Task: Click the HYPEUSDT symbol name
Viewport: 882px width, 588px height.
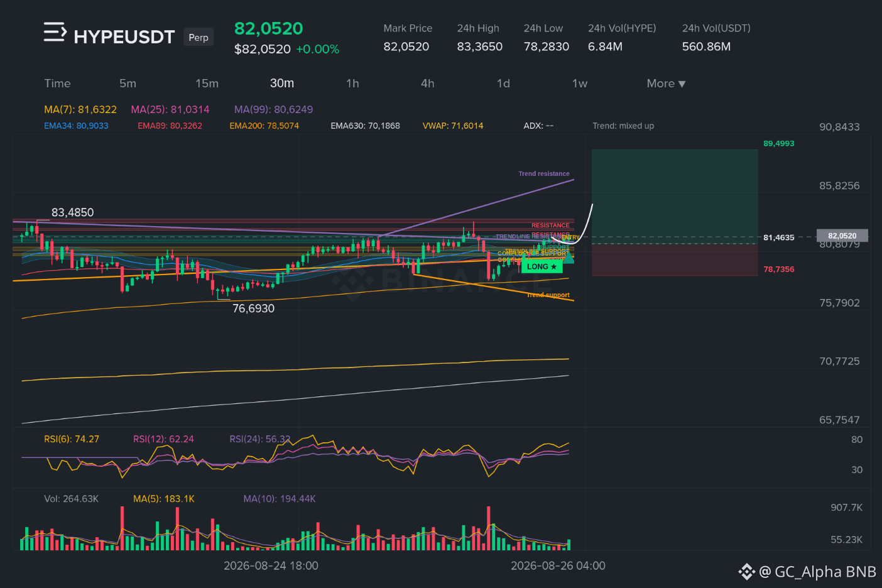Action: coord(124,37)
